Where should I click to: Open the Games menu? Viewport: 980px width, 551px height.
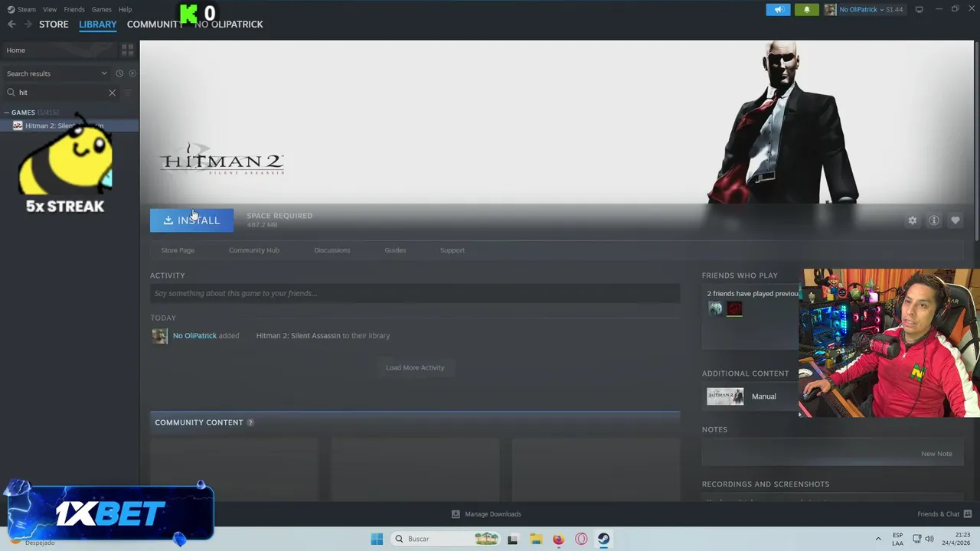click(101, 9)
